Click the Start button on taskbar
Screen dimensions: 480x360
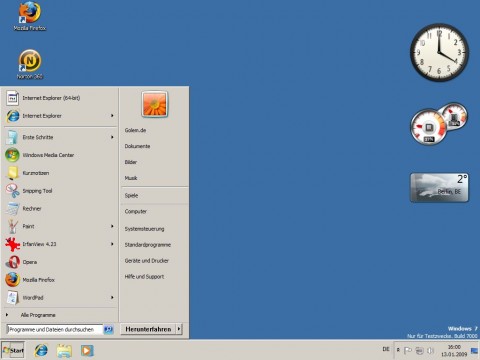(13, 350)
